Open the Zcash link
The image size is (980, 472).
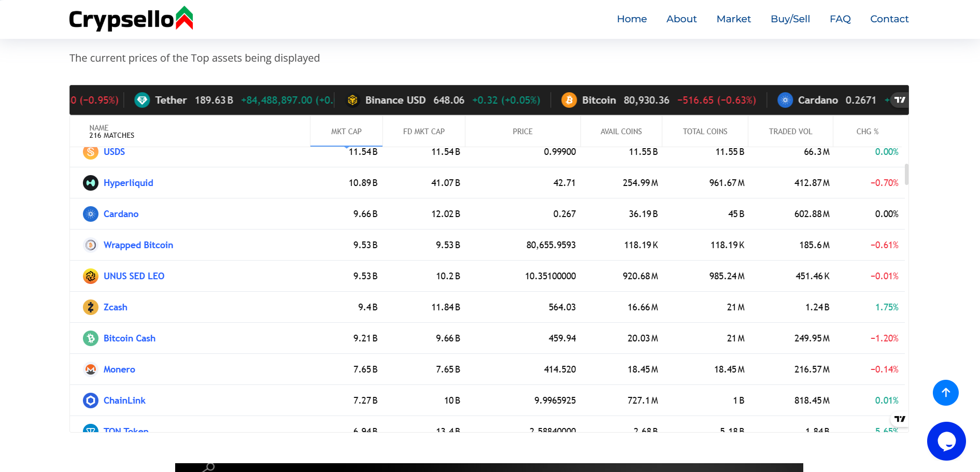tap(115, 307)
